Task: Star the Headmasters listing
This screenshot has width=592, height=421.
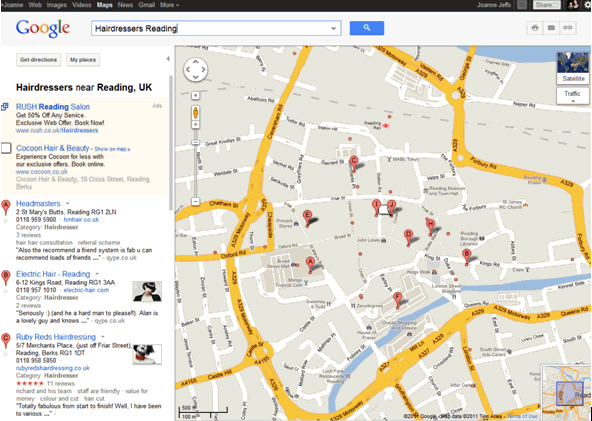Action: coord(5,221)
